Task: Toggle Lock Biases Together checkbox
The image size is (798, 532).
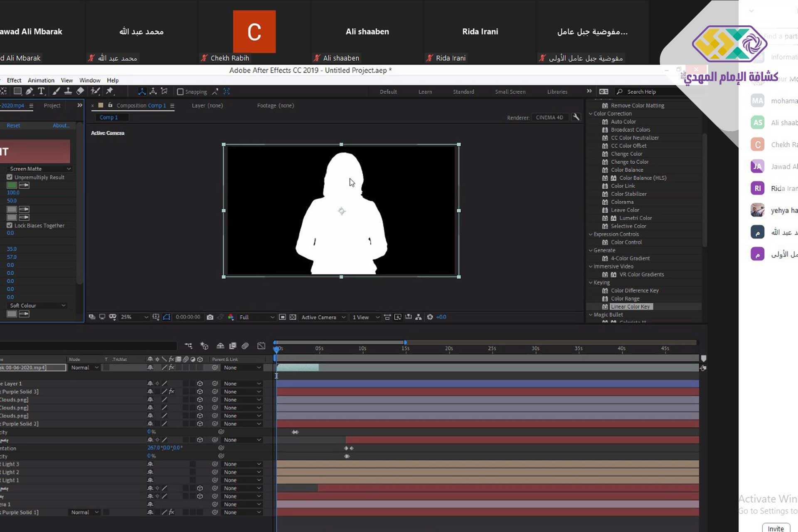Action: click(10, 225)
